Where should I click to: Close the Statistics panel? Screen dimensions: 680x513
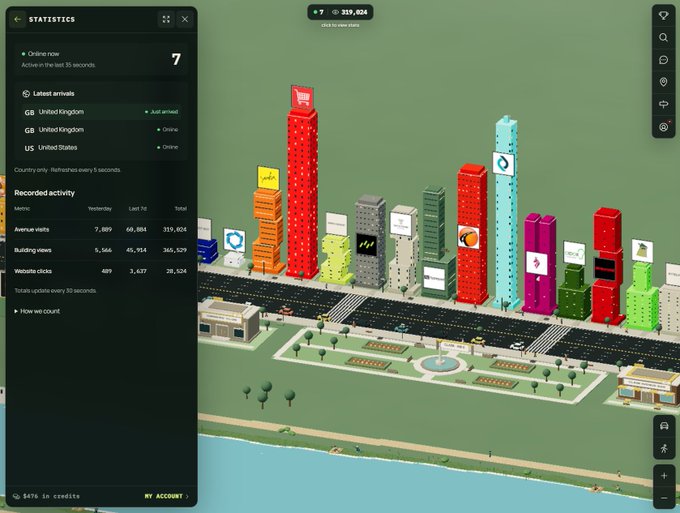pyautogui.click(x=185, y=20)
